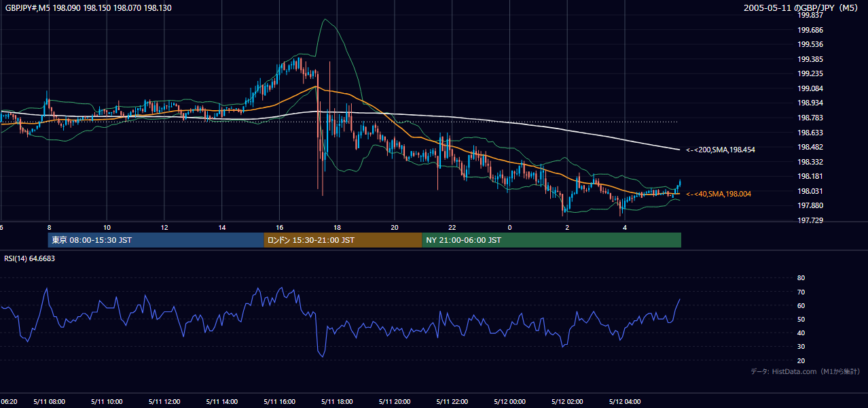Click RSI scale value 80
Screen dimensions: 868x408
point(801,278)
